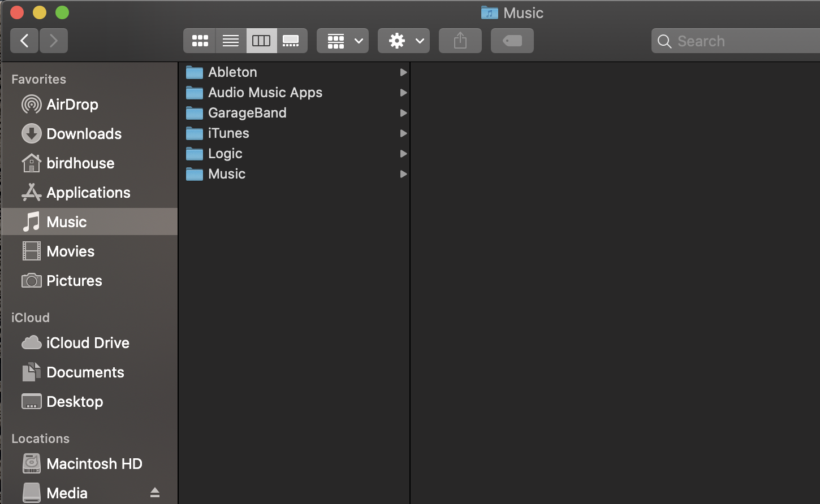Open the Media volume
820x504 pixels.
coord(89,493)
